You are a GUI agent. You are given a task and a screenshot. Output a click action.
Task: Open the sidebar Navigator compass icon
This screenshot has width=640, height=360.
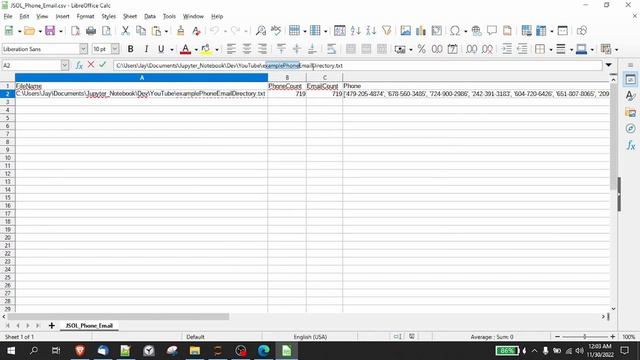pyautogui.click(x=630, y=129)
